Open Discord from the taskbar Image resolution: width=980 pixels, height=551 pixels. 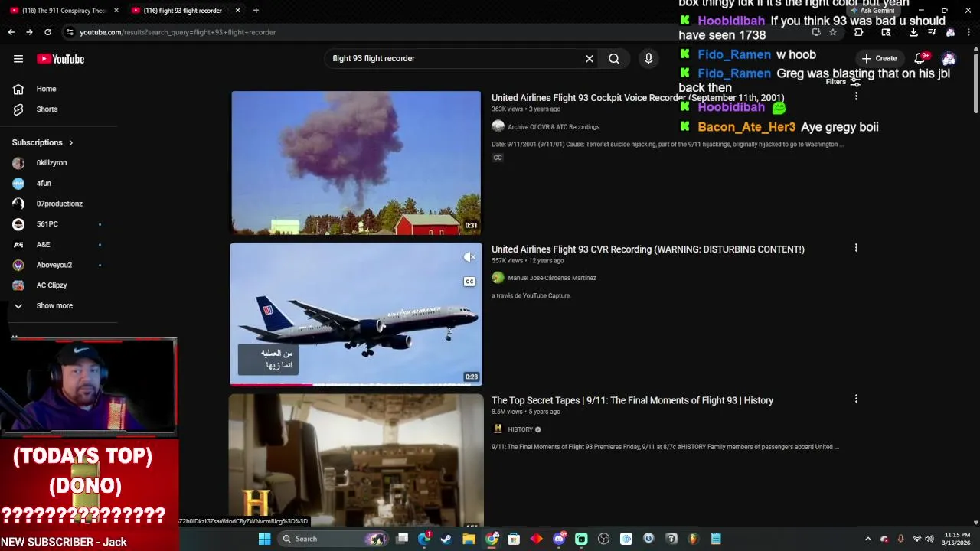[559, 539]
